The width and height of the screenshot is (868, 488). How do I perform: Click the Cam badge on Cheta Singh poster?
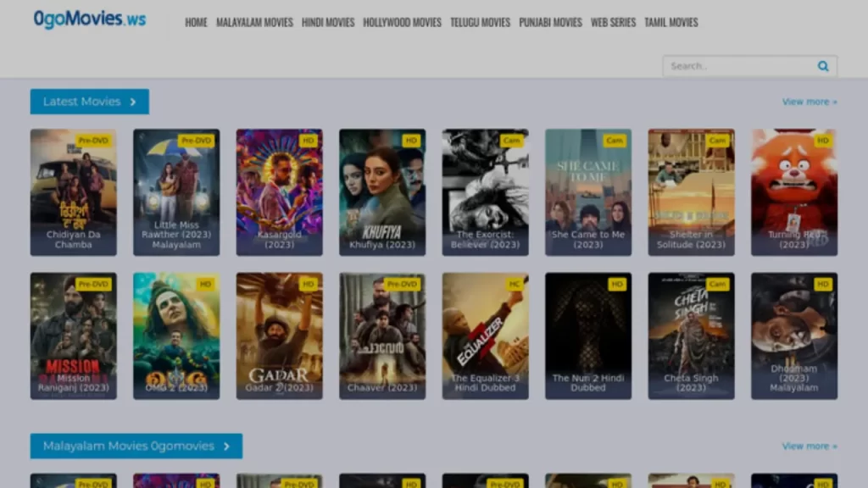tap(717, 285)
